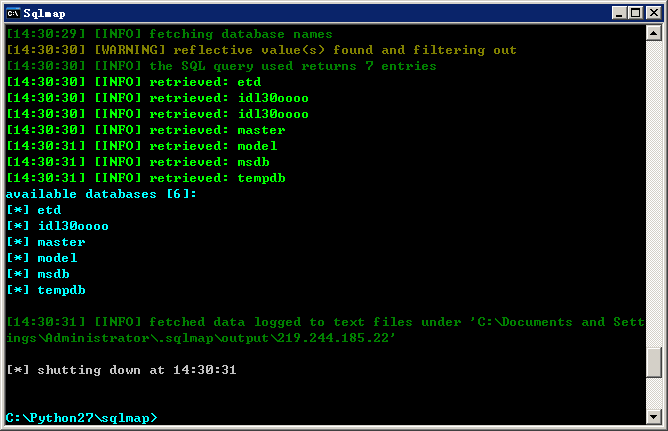Viewport: 668px width, 431px height.
Task: Click the WARNING reflective values line
Action: [262, 50]
